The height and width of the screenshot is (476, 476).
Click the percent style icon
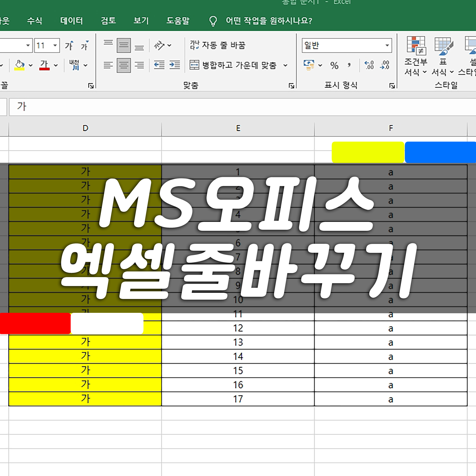coord(334,65)
